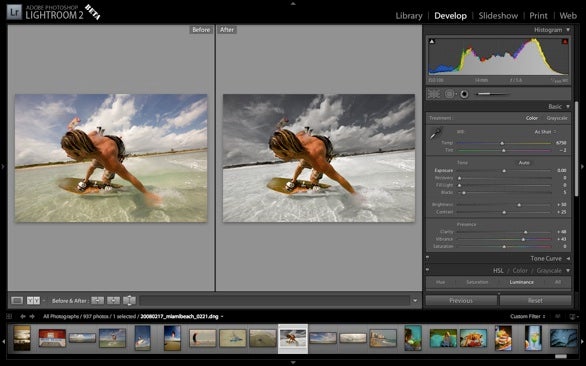Open the filename path dropdown arrow
Viewport: 586px width, 366px height.
point(222,317)
